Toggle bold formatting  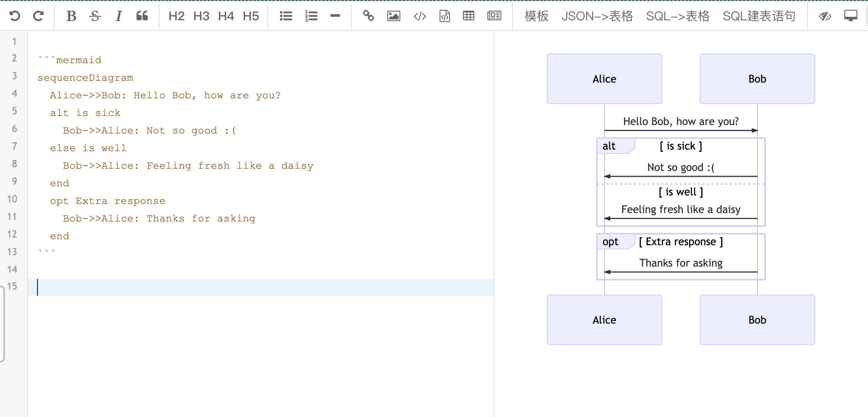coord(71,16)
